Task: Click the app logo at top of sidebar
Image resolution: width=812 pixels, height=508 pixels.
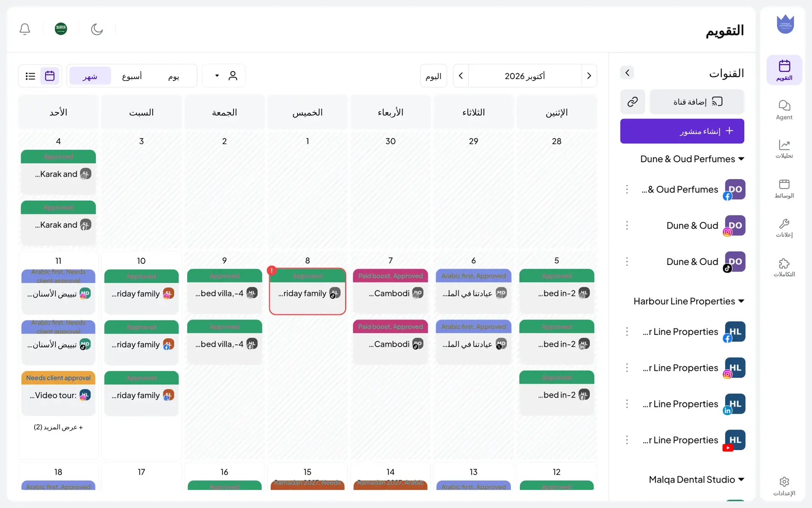Action: [x=785, y=24]
